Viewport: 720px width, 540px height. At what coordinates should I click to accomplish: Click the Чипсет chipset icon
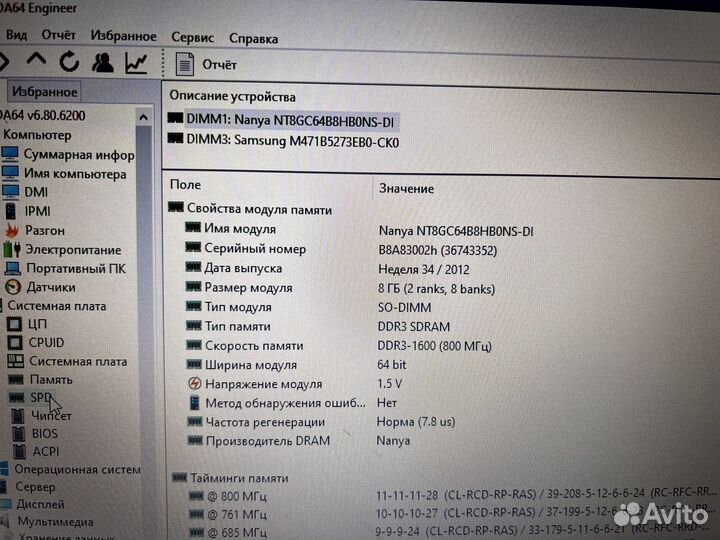[18, 416]
